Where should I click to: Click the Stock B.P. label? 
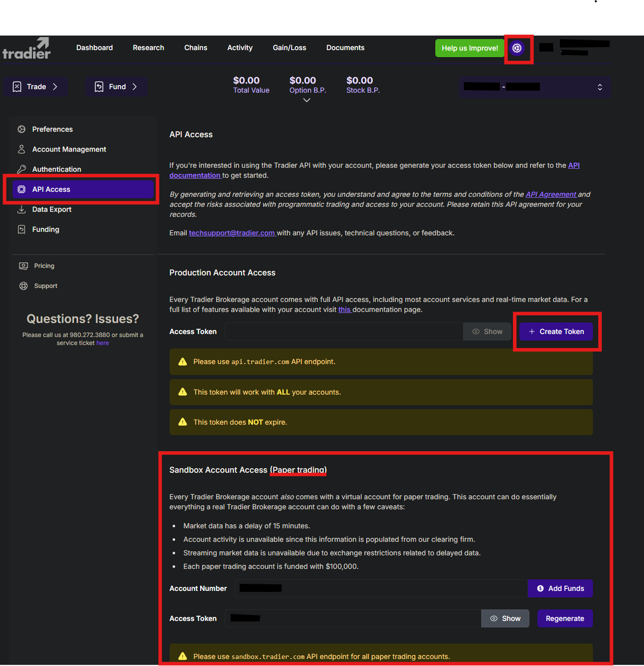pyautogui.click(x=363, y=90)
